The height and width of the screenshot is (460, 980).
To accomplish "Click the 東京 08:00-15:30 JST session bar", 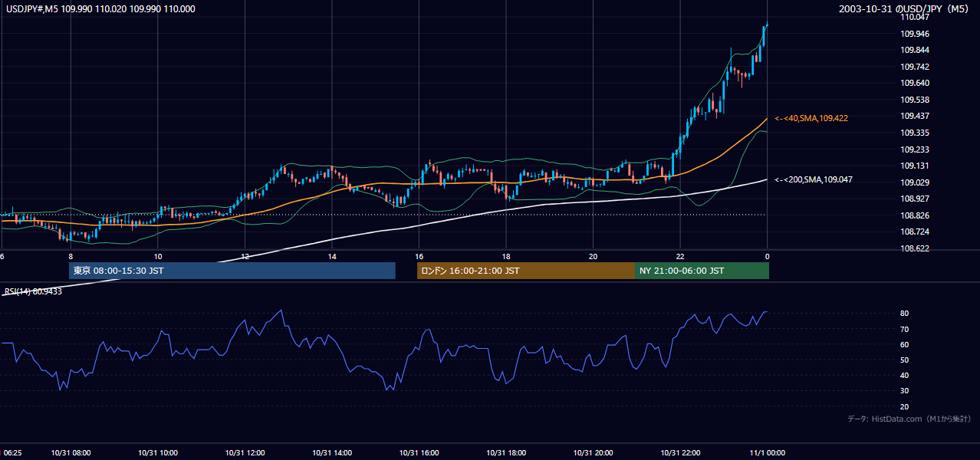I will pos(232,271).
